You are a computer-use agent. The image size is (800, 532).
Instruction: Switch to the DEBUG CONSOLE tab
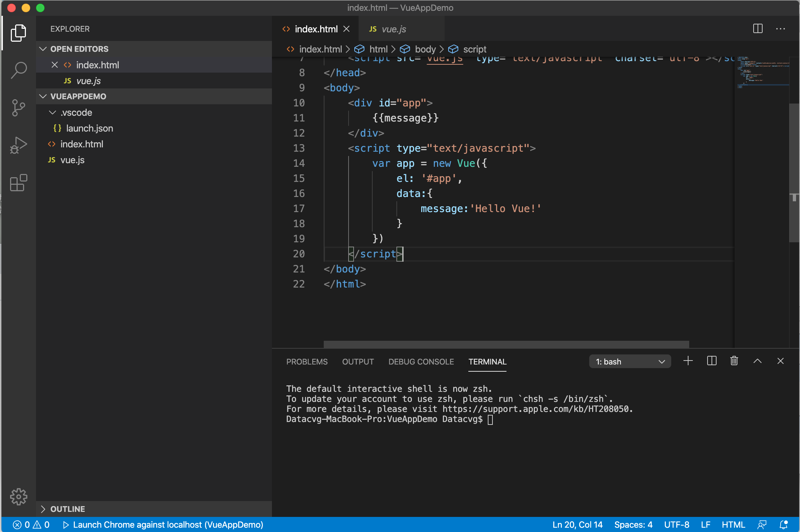tap(421, 362)
